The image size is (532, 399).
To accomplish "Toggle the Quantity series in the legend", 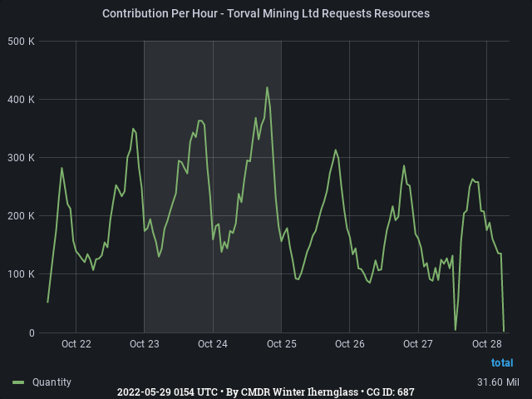I will 52,382.
